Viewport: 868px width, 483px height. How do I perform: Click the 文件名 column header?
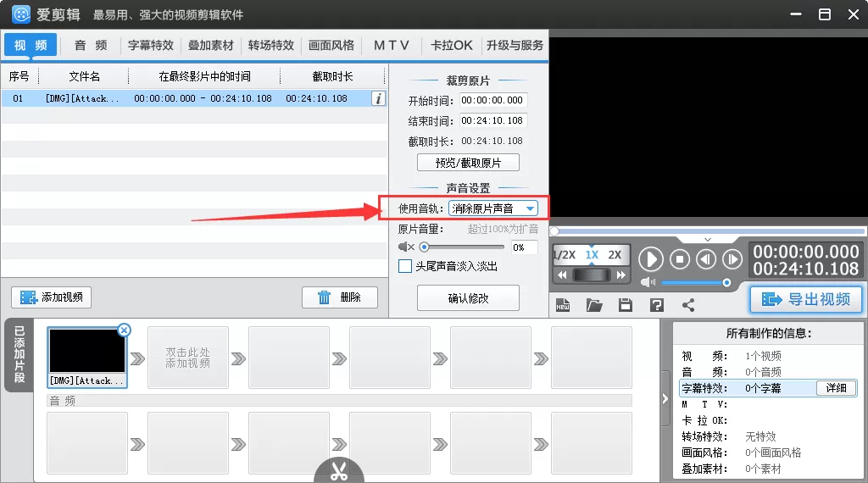click(84, 76)
